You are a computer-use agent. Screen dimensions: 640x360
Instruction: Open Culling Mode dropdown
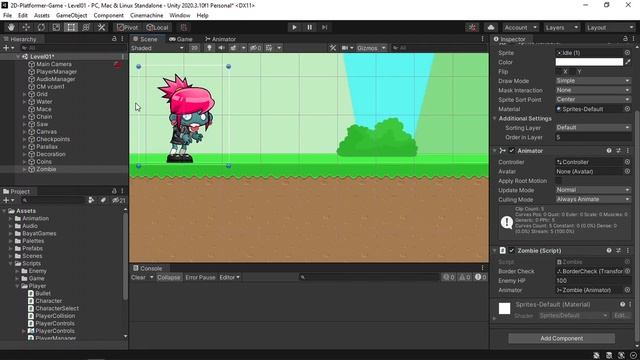pos(593,199)
